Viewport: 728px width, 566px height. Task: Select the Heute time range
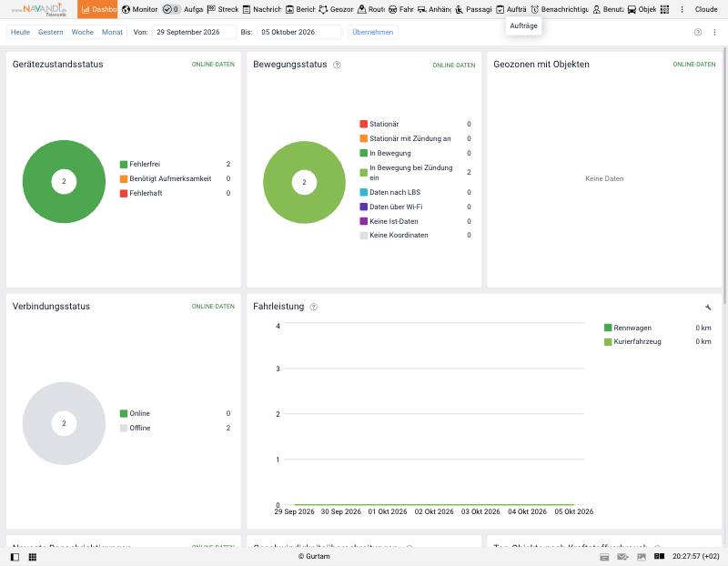[20, 32]
